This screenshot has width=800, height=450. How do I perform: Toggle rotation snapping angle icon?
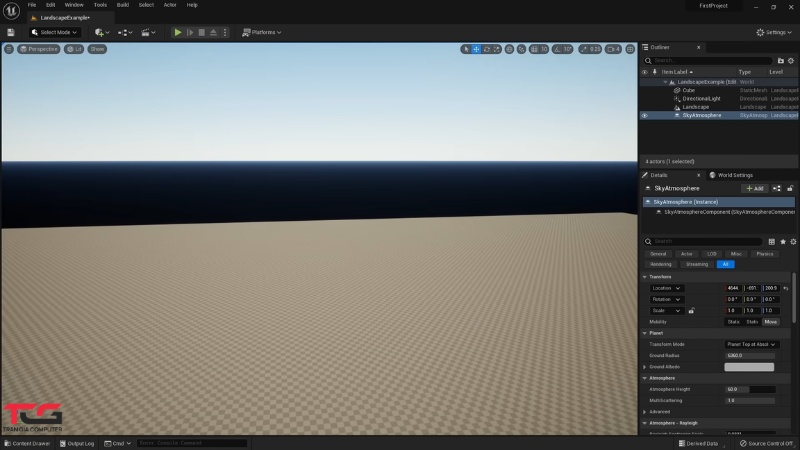[557, 49]
